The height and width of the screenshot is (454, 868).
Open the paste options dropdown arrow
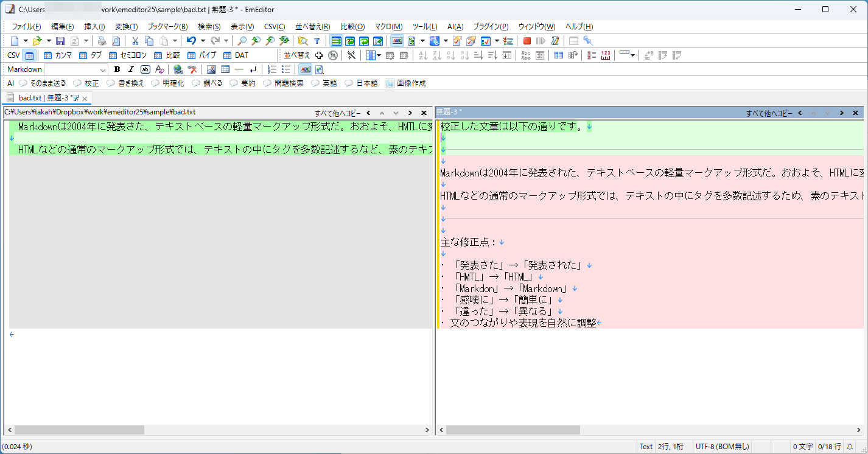coord(175,40)
